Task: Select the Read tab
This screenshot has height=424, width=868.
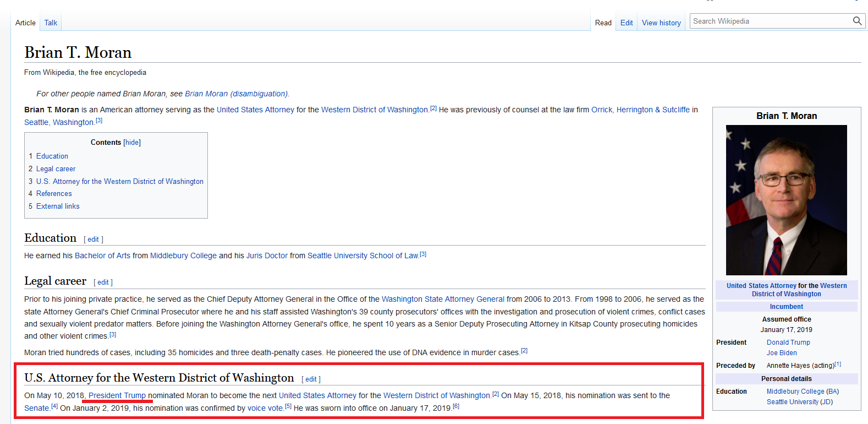Action: [603, 23]
